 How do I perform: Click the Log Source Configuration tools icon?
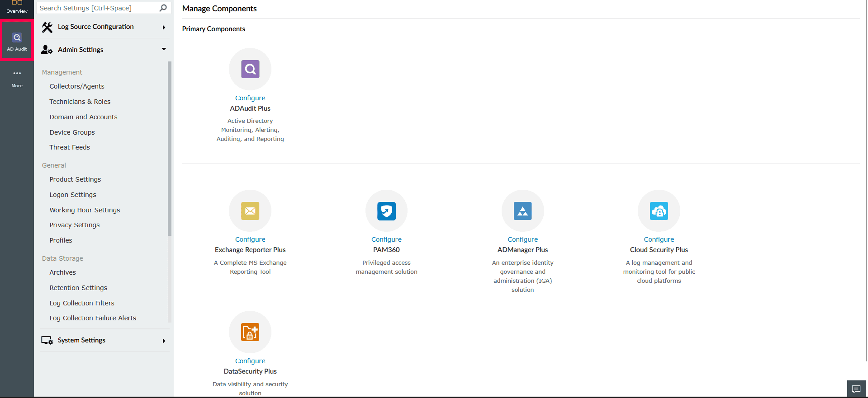point(47,27)
